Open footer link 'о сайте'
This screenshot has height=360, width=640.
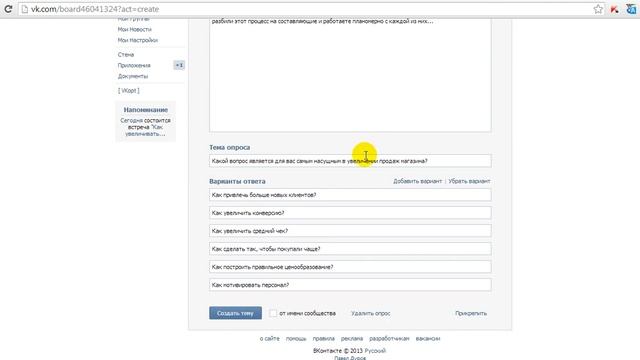pos(270,338)
